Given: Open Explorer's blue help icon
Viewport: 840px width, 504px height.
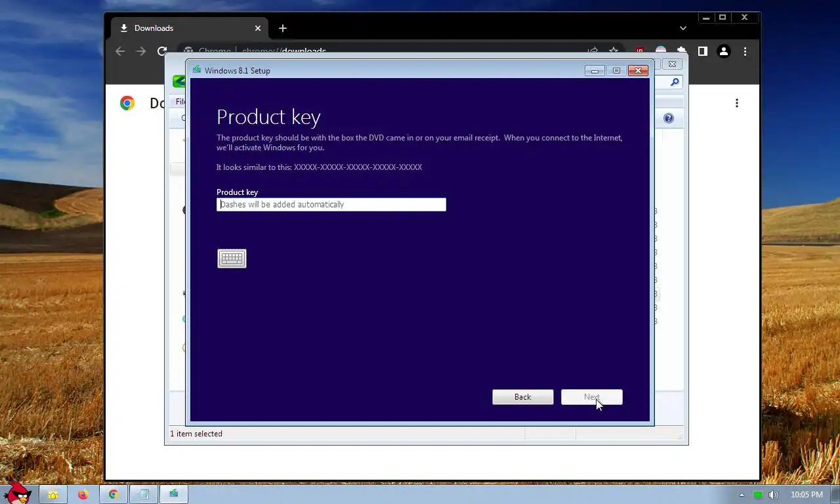Looking at the screenshot, I should click(669, 118).
